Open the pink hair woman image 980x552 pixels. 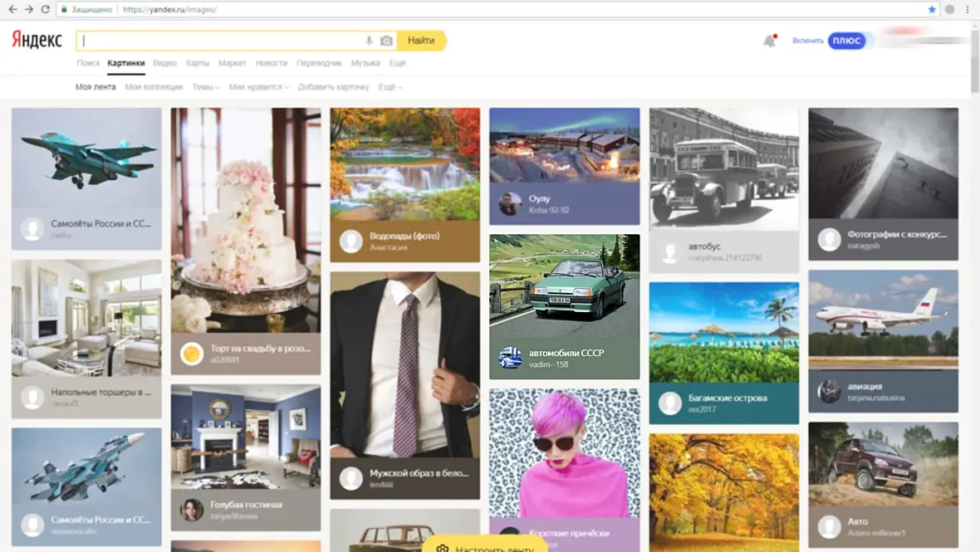point(565,452)
